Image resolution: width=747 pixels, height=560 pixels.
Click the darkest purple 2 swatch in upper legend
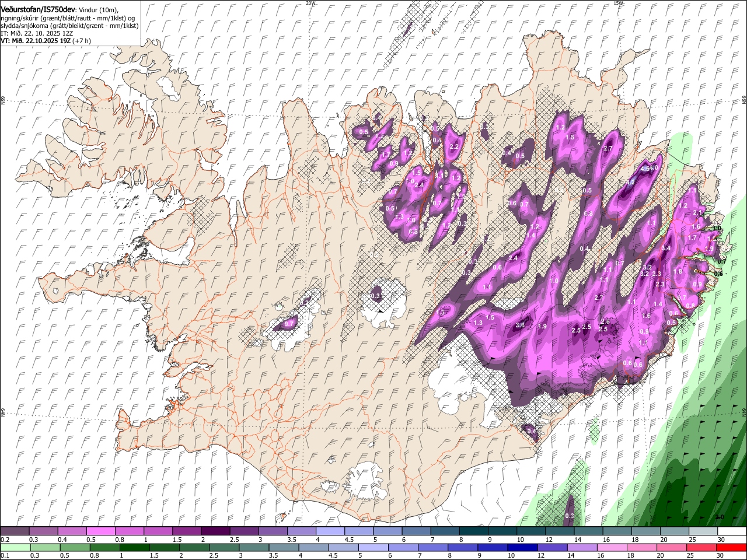click(215, 531)
